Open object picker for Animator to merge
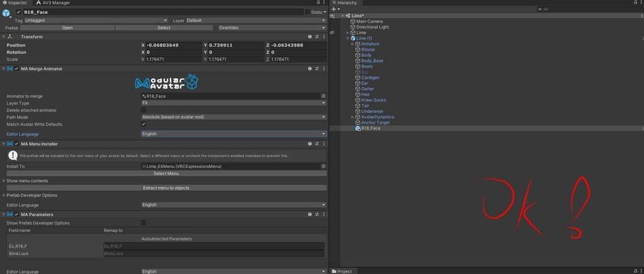The height and width of the screenshot is (274, 644). point(323,96)
